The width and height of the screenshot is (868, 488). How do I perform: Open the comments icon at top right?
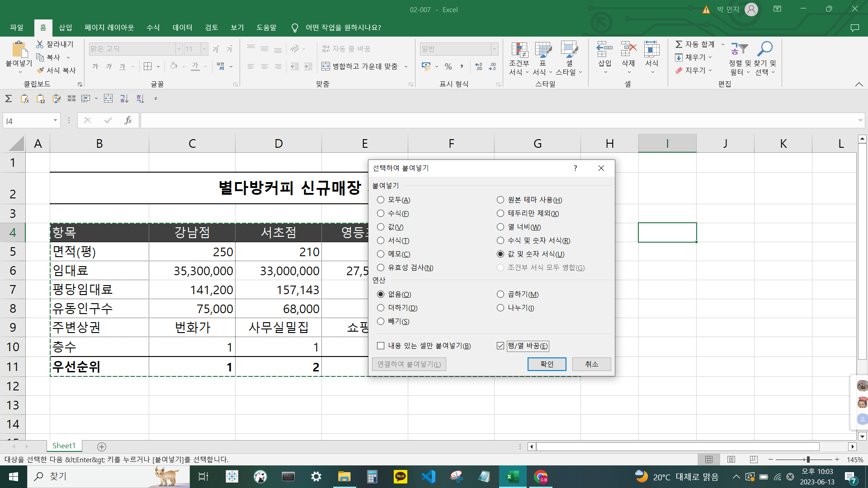(854, 28)
